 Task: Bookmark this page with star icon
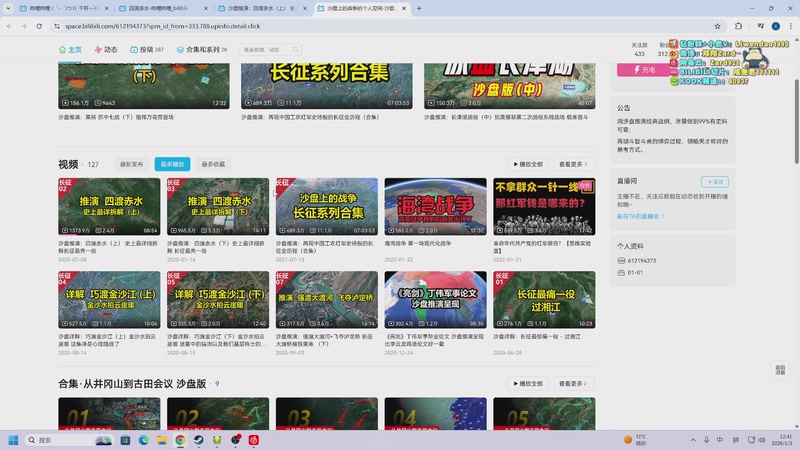717,26
